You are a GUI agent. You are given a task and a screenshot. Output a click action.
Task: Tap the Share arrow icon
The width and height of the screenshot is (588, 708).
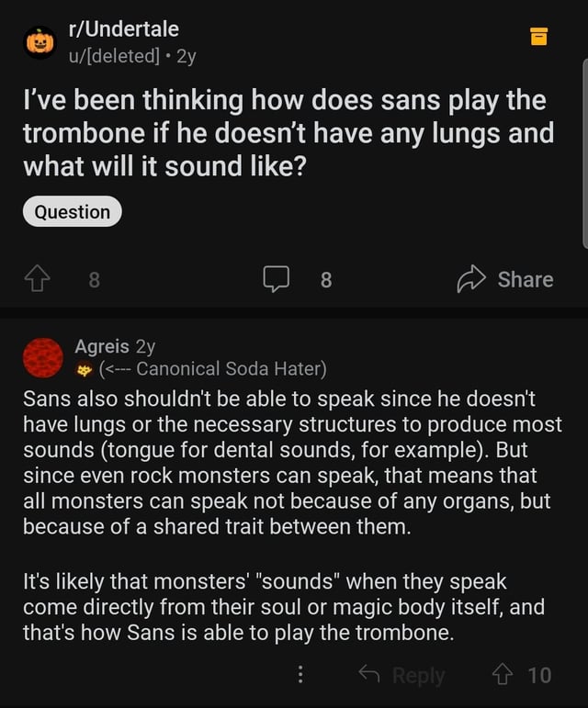pyautogui.click(x=469, y=280)
